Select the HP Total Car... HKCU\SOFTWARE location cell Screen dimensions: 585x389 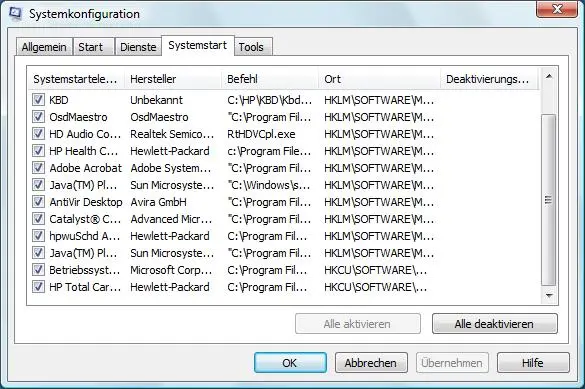375,287
